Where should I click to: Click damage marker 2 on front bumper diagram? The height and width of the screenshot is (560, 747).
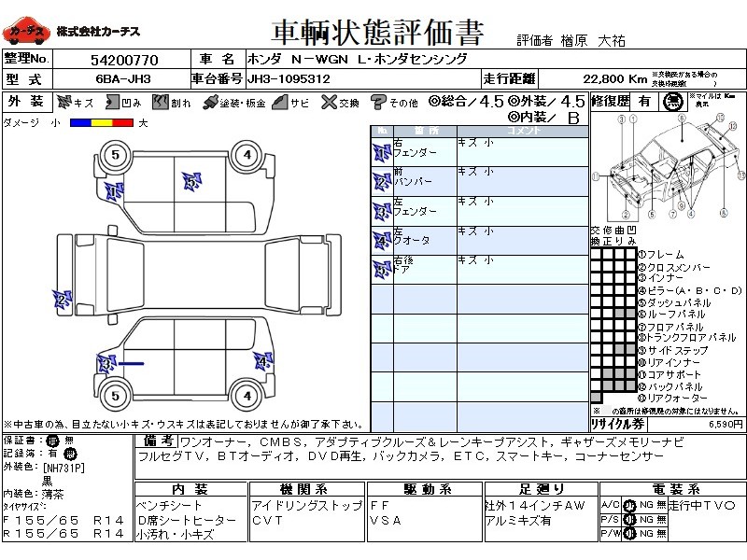(62, 300)
